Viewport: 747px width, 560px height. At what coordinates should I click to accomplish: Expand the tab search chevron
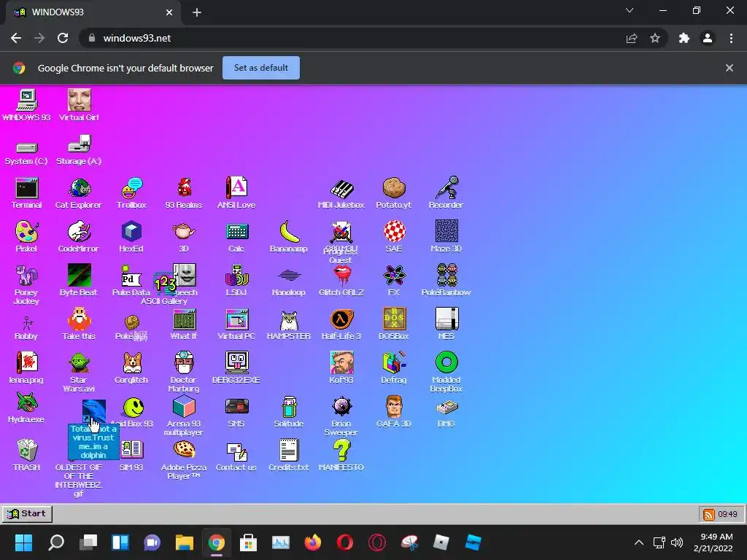(x=630, y=10)
